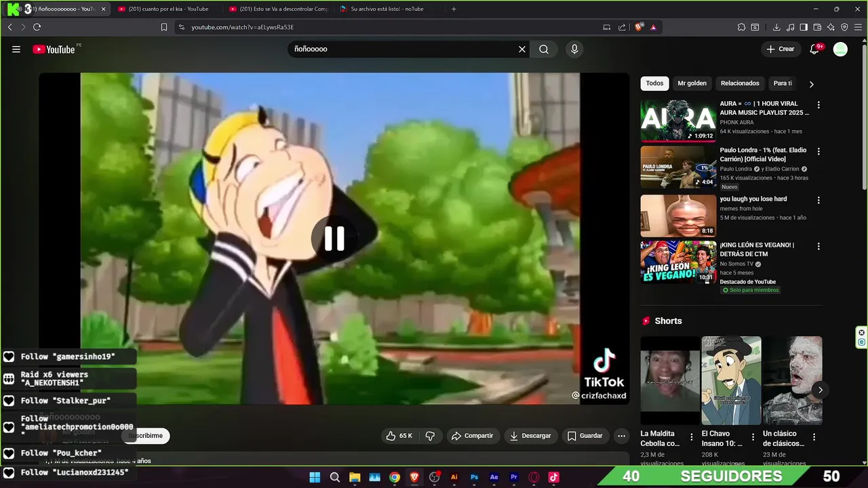Go back using browser back arrow
Viewport: 868px width, 488px height.
9,27
